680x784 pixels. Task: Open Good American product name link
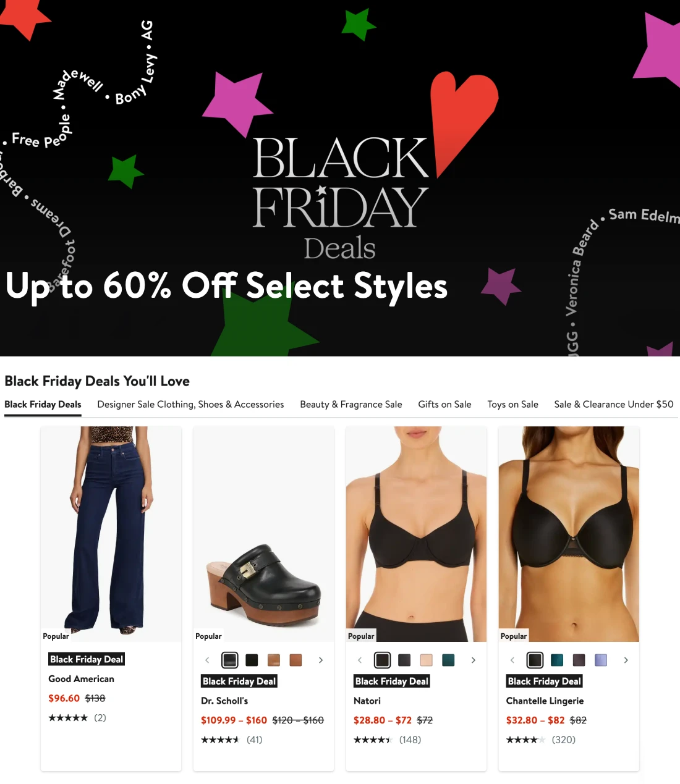tap(81, 679)
